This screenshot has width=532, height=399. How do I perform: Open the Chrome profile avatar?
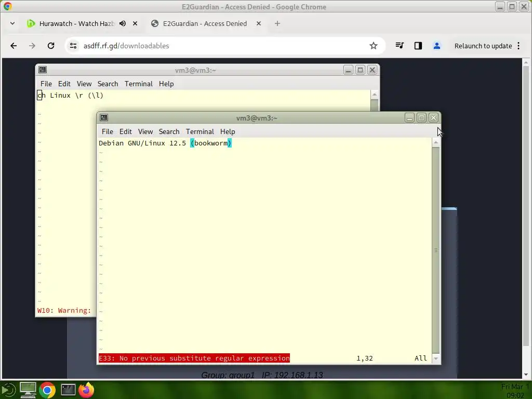click(x=436, y=46)
